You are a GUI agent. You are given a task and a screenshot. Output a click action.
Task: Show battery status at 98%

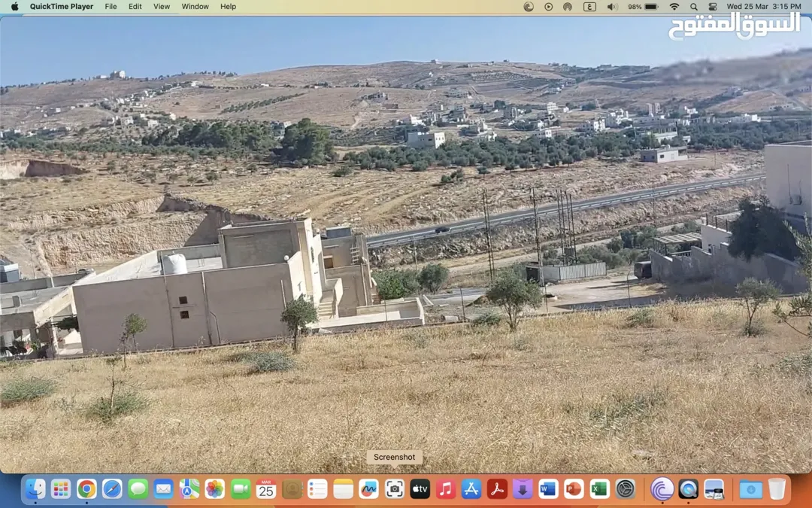pos(643,7)
